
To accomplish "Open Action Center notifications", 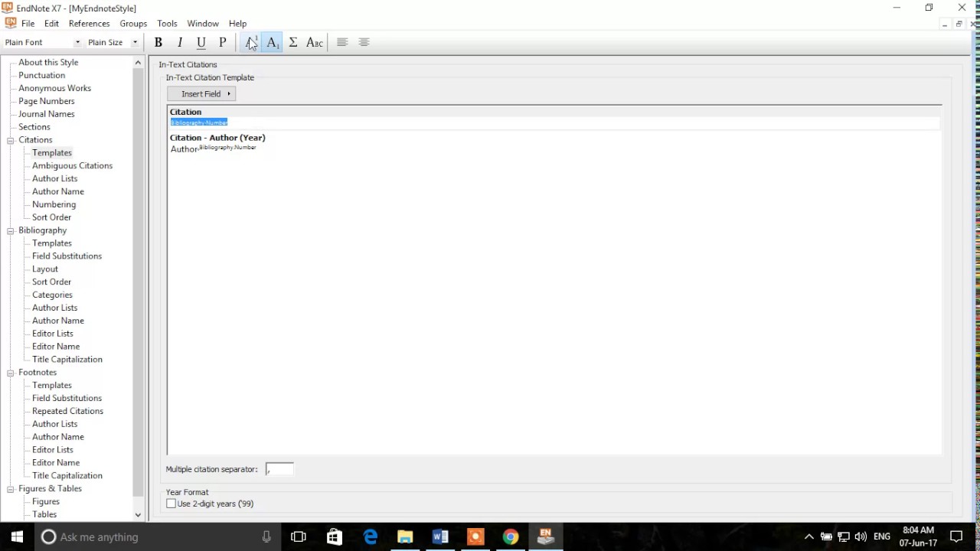I will [956, 536].
